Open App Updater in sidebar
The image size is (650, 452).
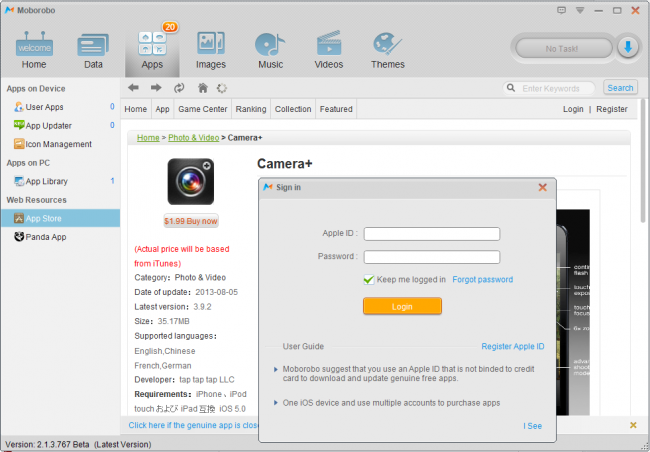(x=60, y=125)
